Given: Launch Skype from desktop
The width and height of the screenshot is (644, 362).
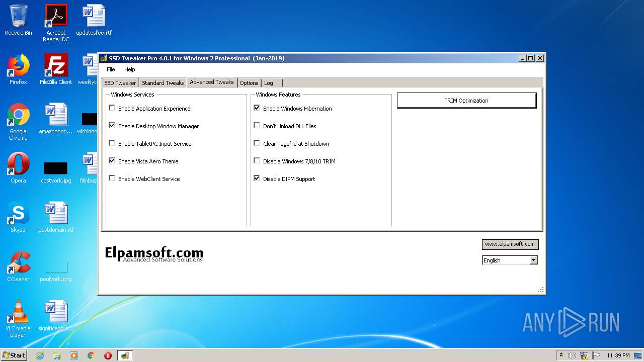Looking at the screenshot, I should [x=18, y=217].
